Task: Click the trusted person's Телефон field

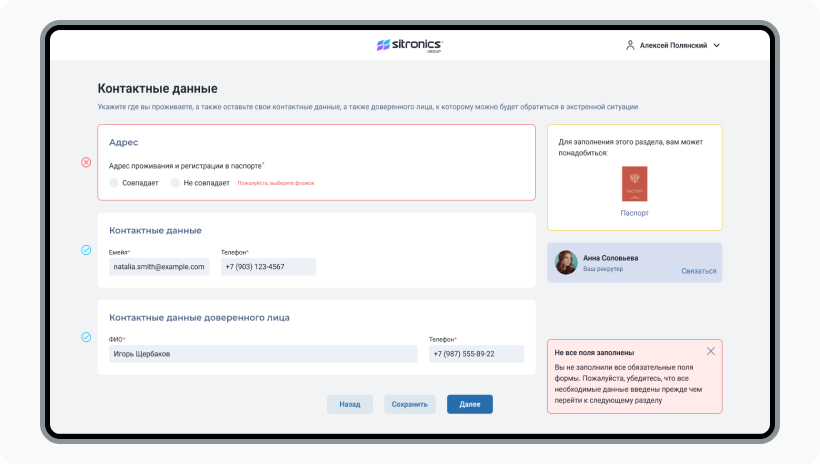Action: click(476, 354)
